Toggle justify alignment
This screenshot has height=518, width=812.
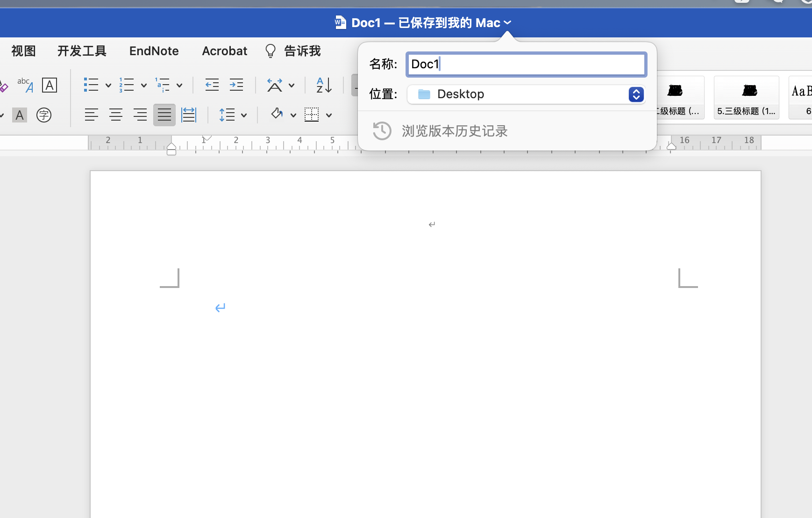tap(164, 115)
